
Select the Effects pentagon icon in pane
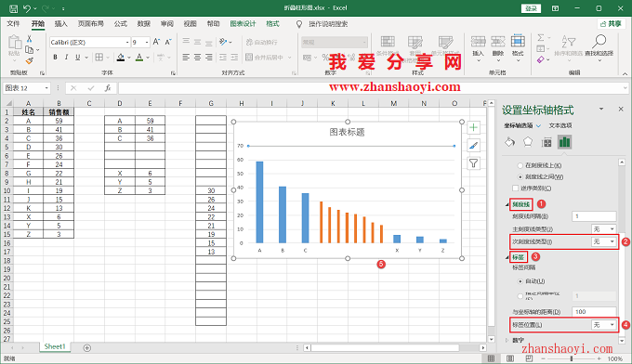pos(528,142)
